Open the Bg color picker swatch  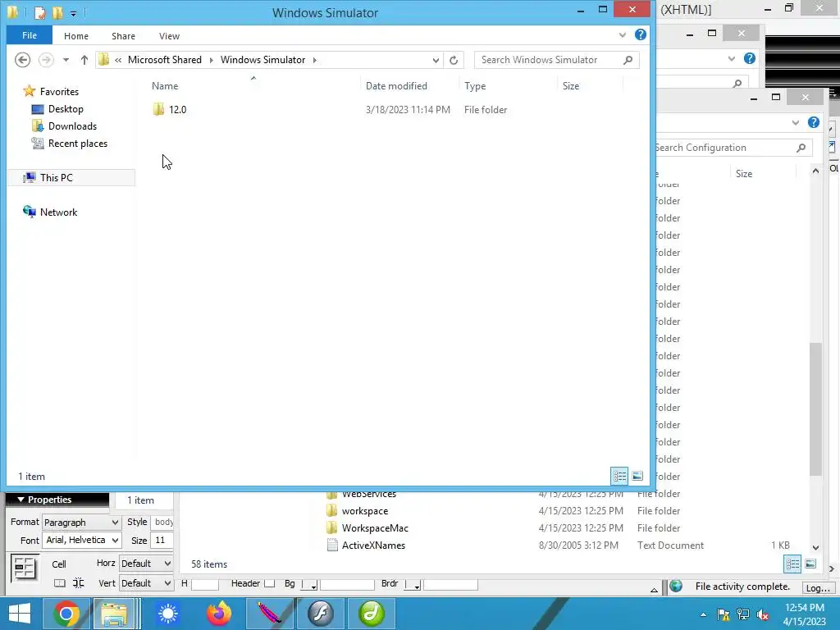pos(309,584)
